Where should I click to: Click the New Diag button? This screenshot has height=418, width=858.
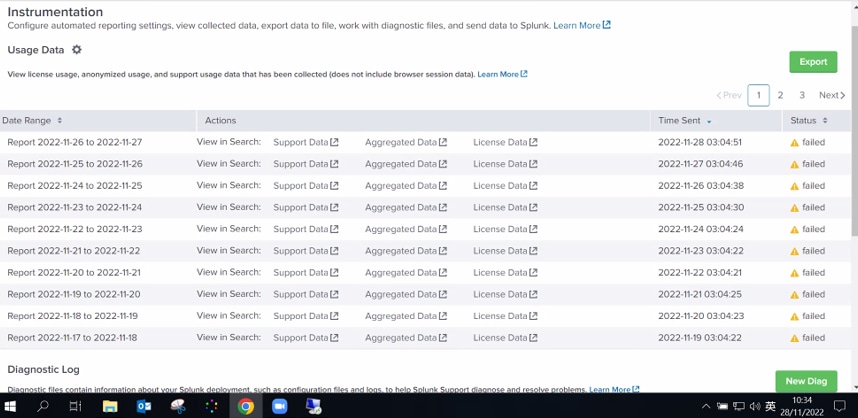[x=806, y=381]
